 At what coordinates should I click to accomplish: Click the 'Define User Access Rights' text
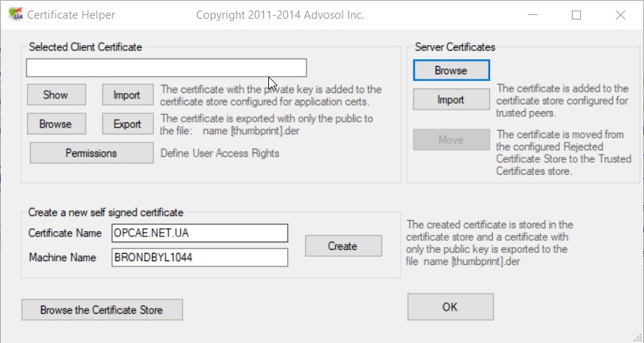(x=219, y=153)
